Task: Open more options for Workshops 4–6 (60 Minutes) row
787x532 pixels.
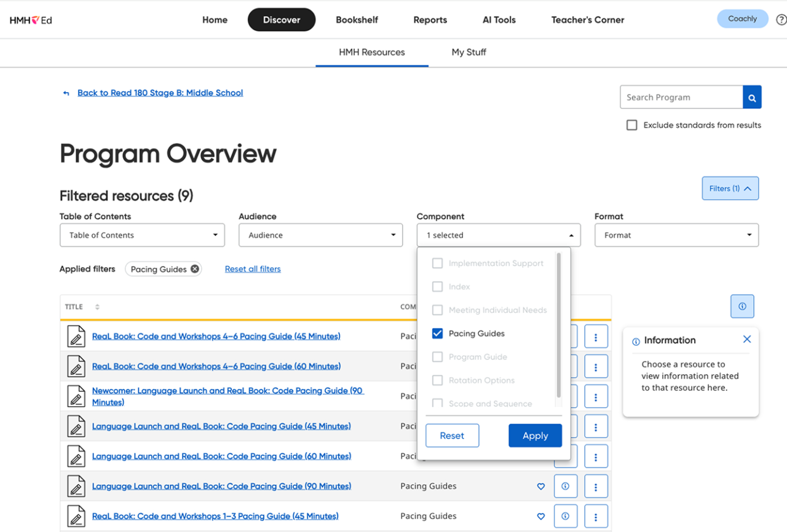Action: (596, 366)
